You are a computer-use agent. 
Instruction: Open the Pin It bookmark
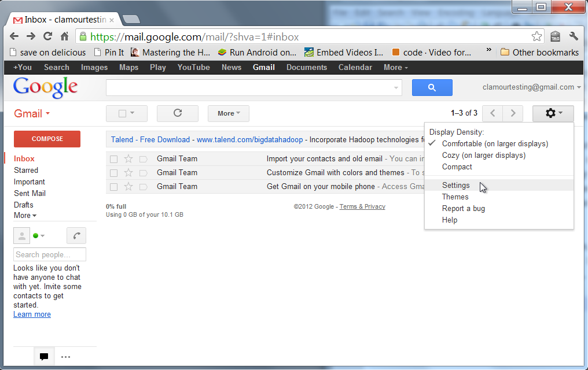pos(109,53)
